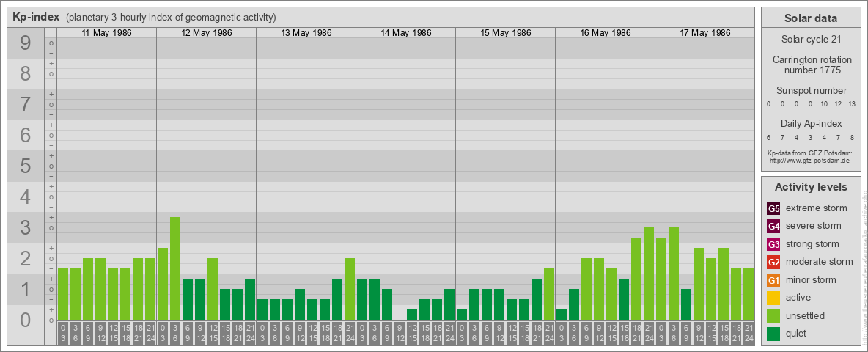
Task: Click the G3 strong storm legend icon
Action: [773, 244]
